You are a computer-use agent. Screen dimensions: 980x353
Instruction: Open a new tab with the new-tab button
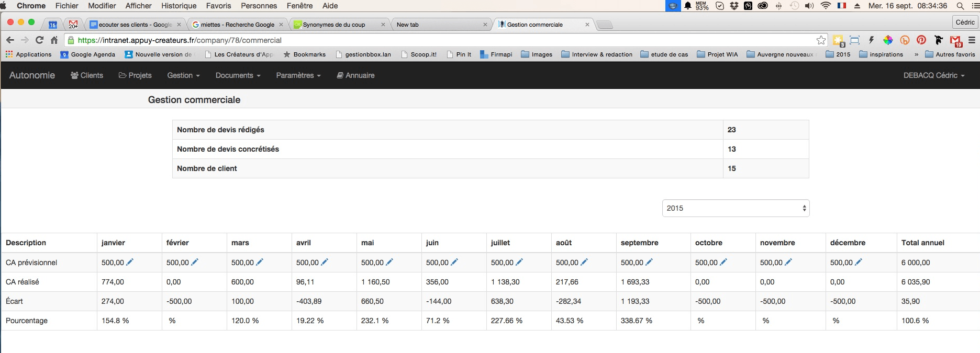(x=605, y=25)
